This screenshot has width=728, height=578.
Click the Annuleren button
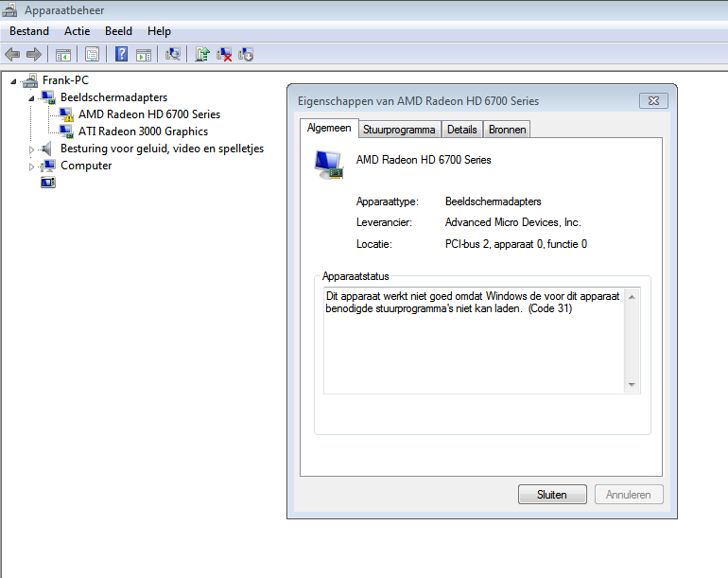tap(629, 495)
